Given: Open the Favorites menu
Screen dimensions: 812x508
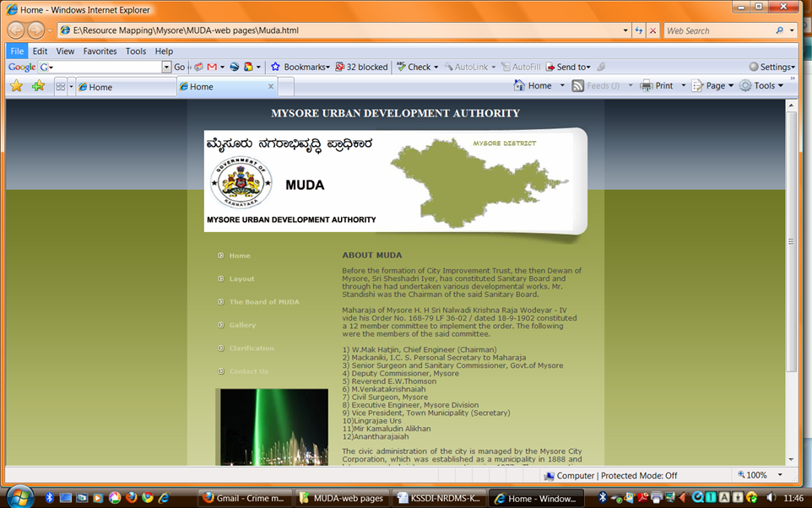Looking at the screenshot, I should click(x=100, y=51).
